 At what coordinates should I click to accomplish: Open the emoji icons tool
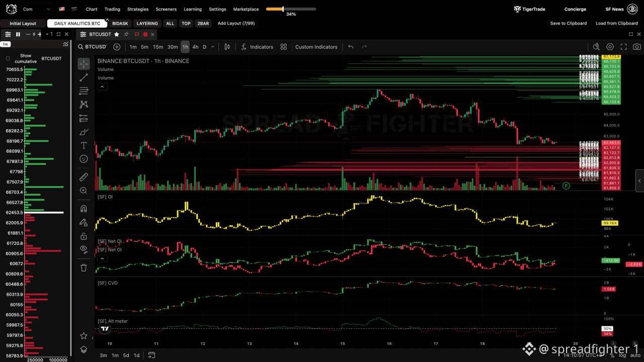84,159
